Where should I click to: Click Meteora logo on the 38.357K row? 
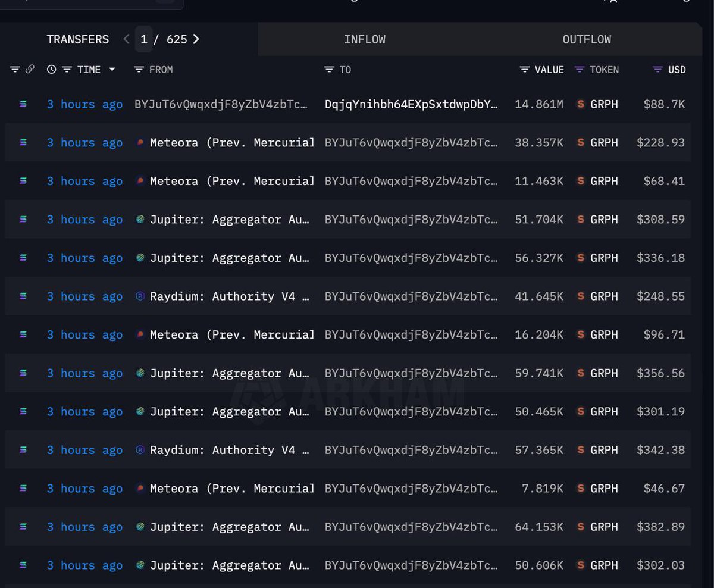[x=140, y=143]
